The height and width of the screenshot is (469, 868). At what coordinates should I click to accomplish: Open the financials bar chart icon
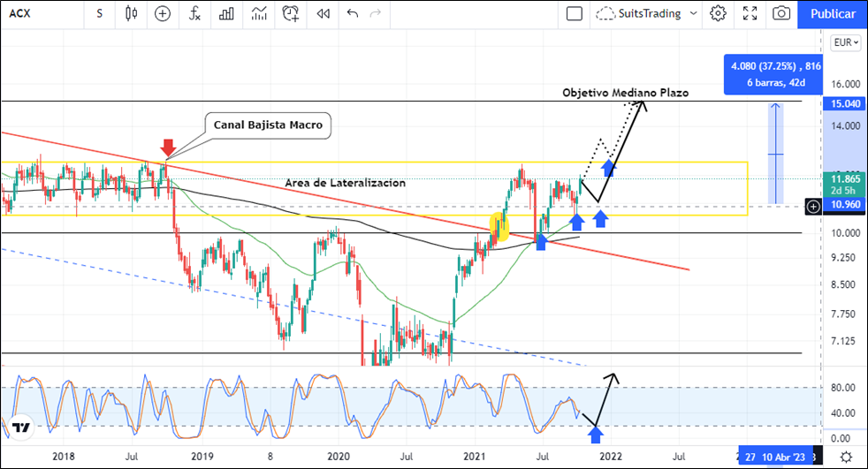pyautogui.click(x=226, y=13)
